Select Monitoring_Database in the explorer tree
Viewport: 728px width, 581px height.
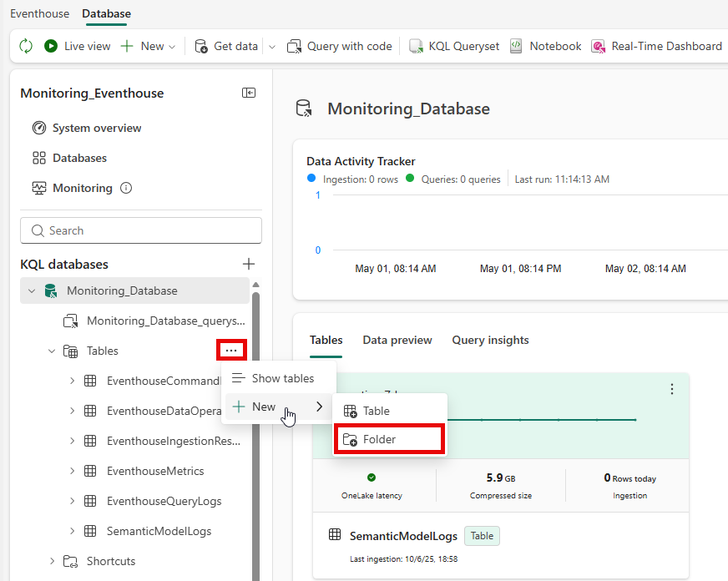point(134,290)
